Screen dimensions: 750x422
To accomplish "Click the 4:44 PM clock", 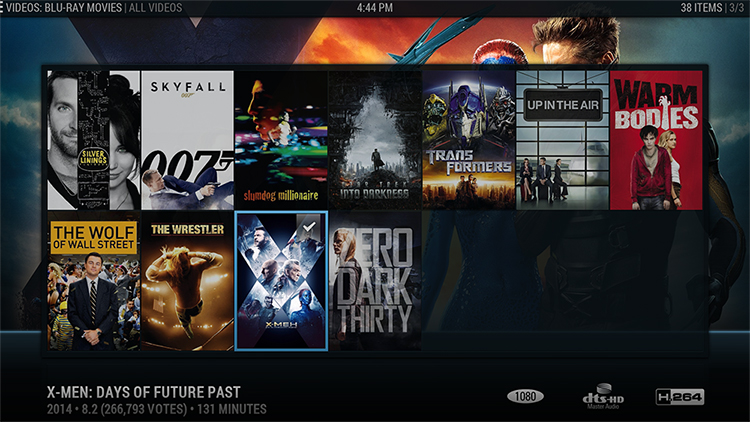I will 375,8.
